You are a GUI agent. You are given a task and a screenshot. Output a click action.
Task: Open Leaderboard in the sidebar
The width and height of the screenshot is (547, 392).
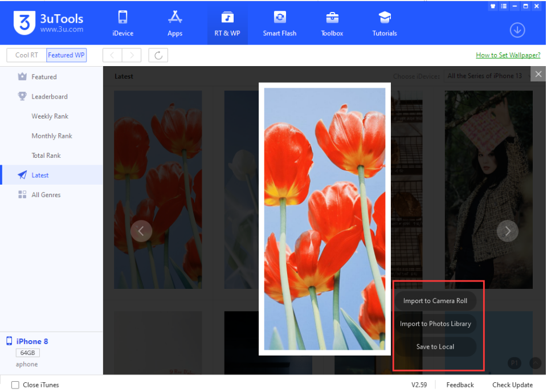coord(52,97)
